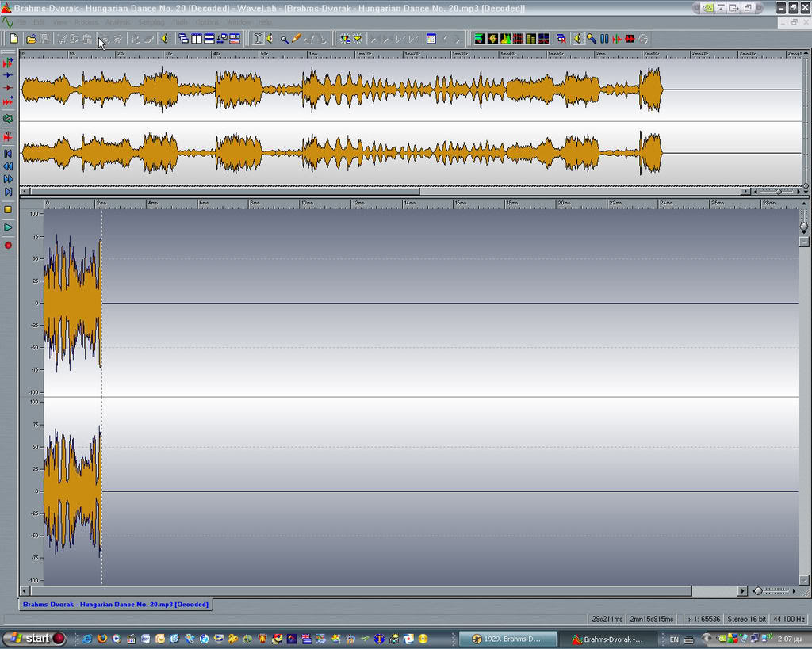The image size is (812, 649).
Task: Open the Windows Start menu
Action: pos(32,638)
